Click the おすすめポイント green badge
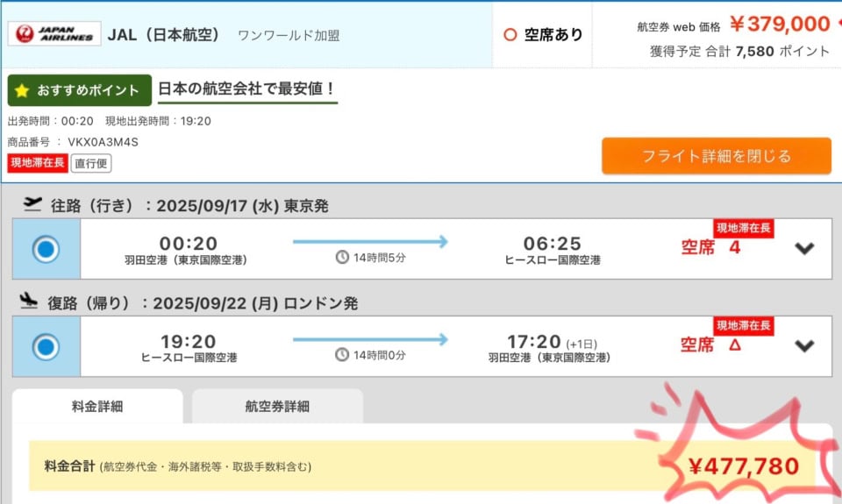The height and width of the screenshot is (504, 842). click(80, 90)
